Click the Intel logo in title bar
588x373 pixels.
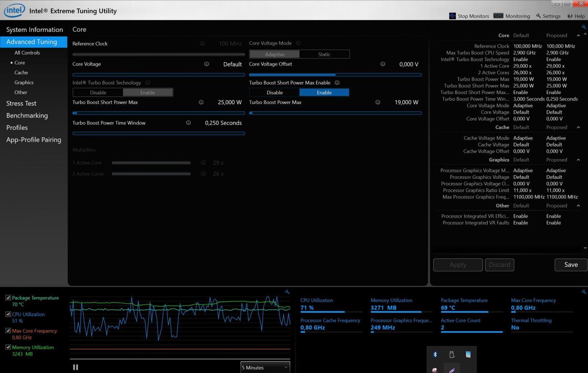click(x=14, y=11)
